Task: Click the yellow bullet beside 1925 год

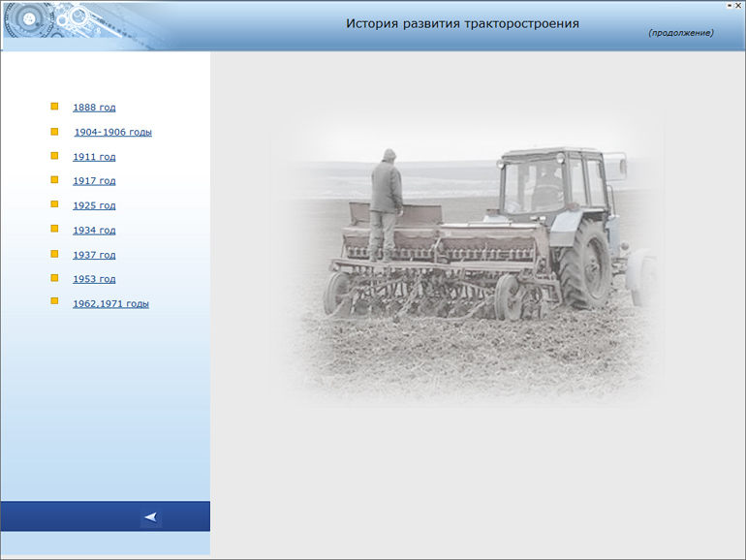Action: coord(54,204)
